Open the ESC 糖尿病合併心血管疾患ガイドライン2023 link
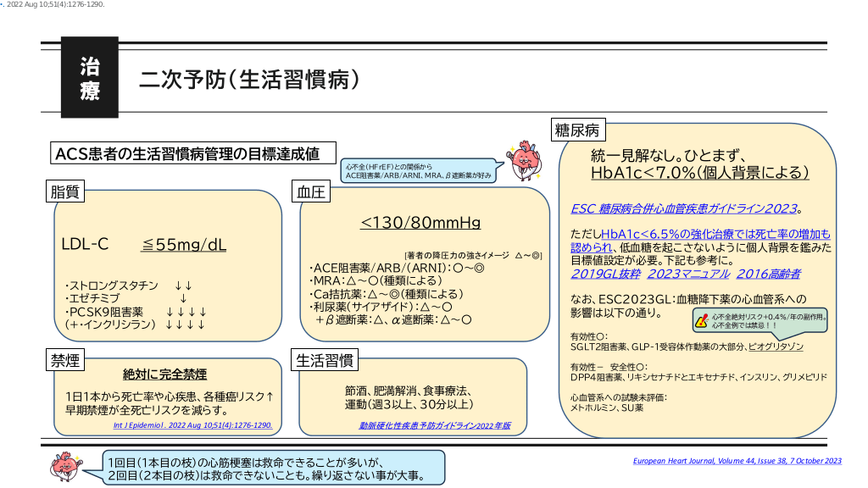This screenshot has width=868, height=488. pyautogui.click(x=683, y=208)
